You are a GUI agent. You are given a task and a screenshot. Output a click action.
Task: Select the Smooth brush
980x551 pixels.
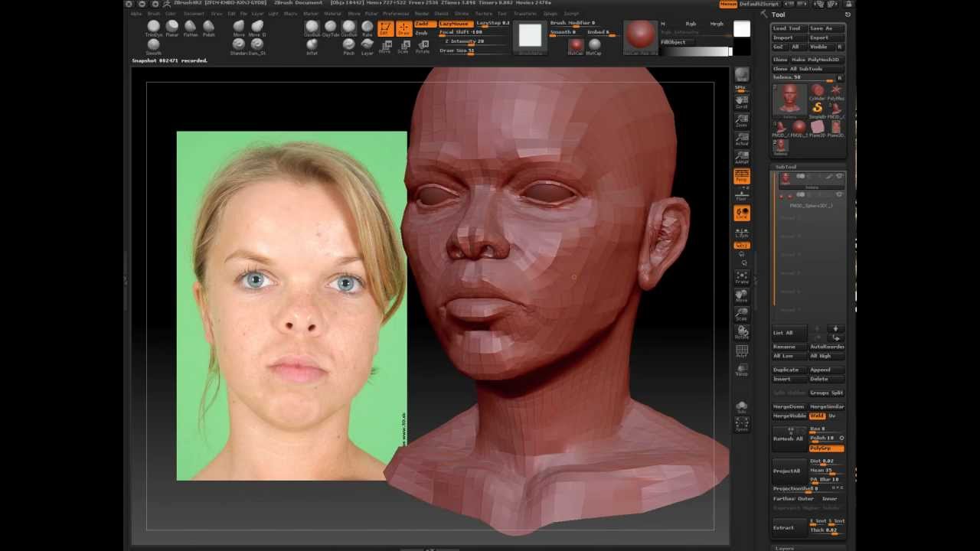click(153, 47)
